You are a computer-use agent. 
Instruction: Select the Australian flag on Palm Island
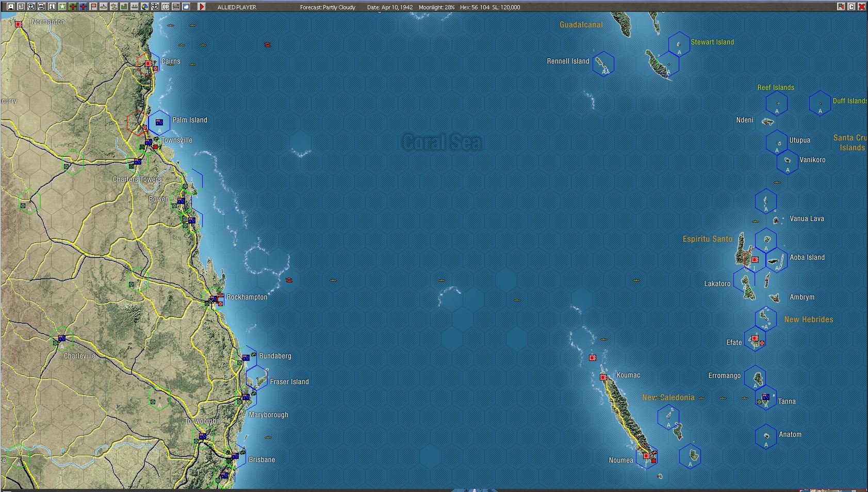click(x=159, y=122)
